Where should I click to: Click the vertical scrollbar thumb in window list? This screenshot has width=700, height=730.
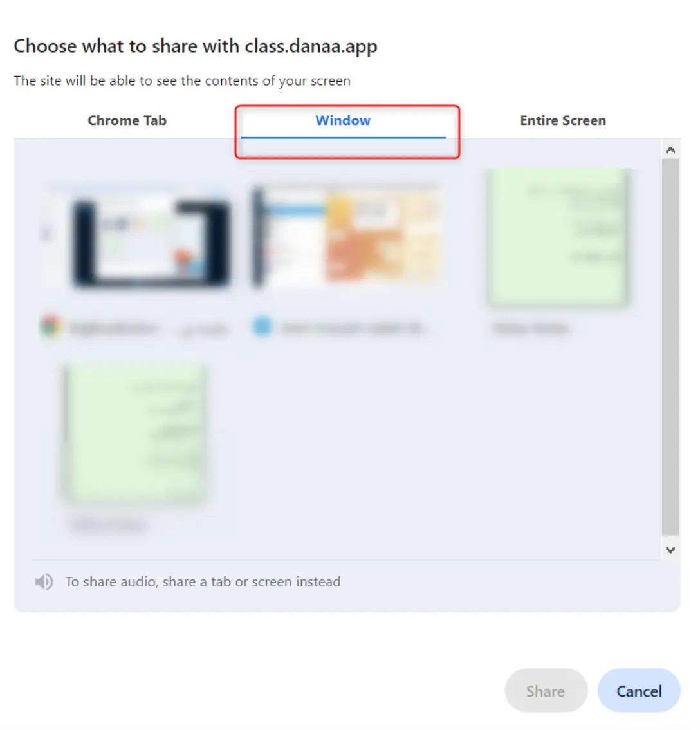click(670, 347)
